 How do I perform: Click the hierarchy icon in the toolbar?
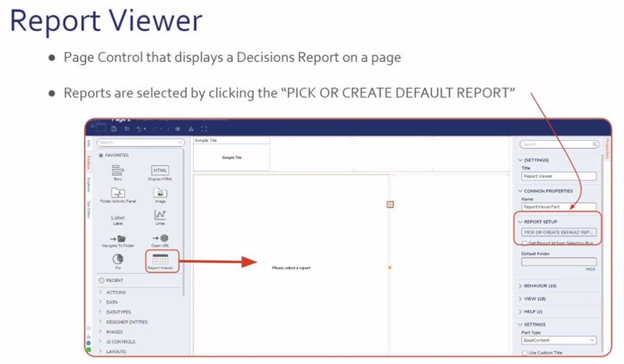pos(191,129)
